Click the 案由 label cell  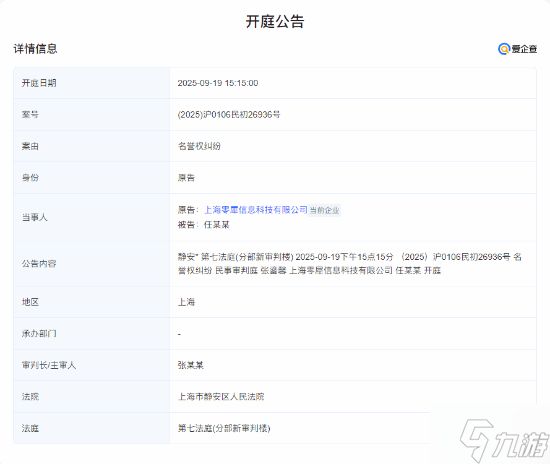tap(92, 146)
